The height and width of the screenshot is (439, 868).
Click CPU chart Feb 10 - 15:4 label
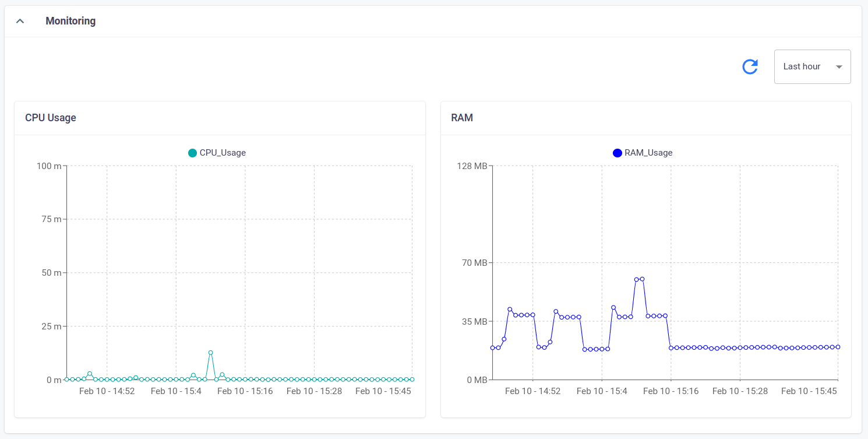click(x=176, y=391)
